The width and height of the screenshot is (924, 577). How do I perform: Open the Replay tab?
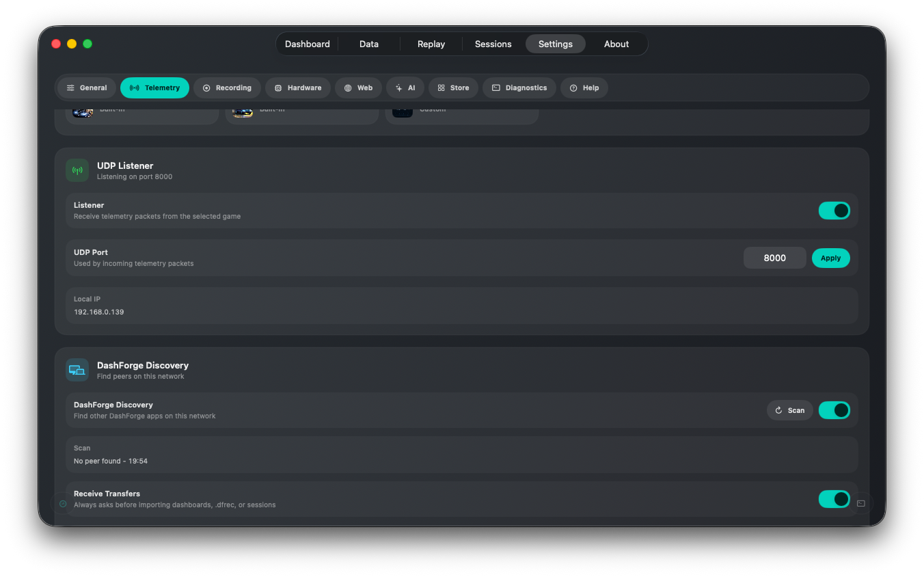coord(431,44)
